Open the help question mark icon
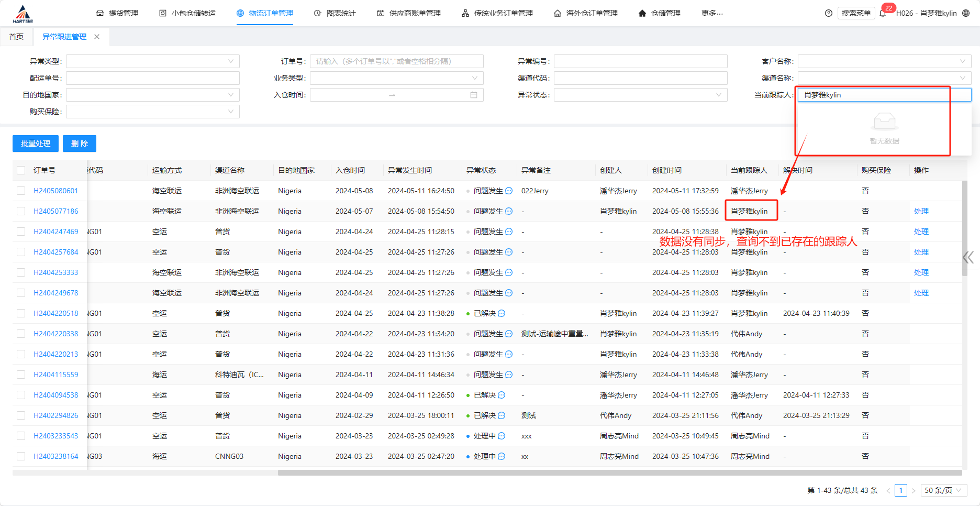Screen dimensions: 980x506 tap(828, 13)
